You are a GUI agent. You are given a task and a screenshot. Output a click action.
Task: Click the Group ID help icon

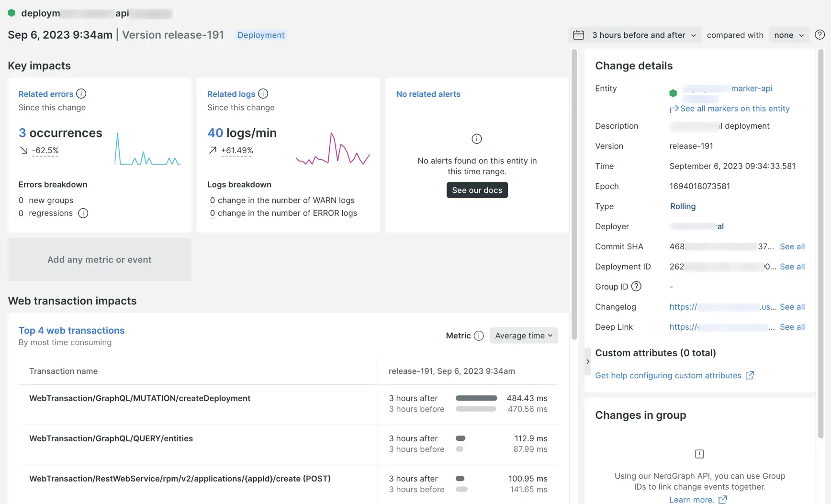tap(636, 286)
